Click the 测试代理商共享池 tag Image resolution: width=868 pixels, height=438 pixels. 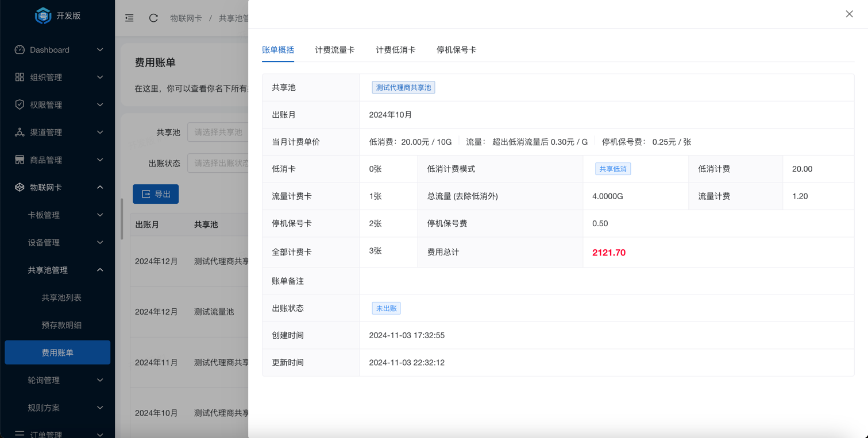pos(403,87)
